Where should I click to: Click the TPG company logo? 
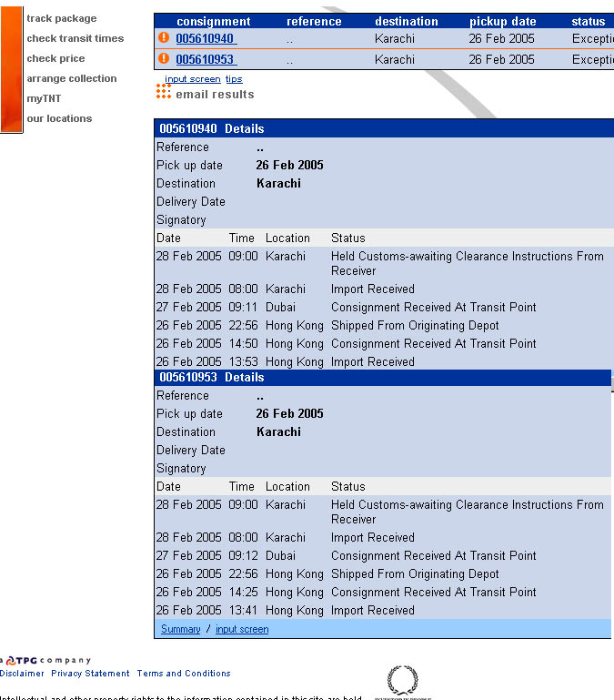(x=47, y=660)
